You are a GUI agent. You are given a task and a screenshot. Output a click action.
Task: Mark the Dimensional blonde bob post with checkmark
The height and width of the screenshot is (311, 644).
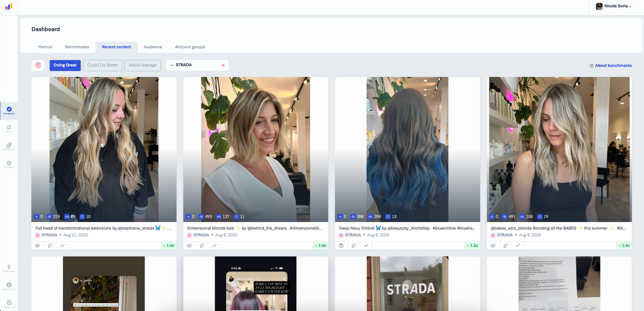coord(214,246)
